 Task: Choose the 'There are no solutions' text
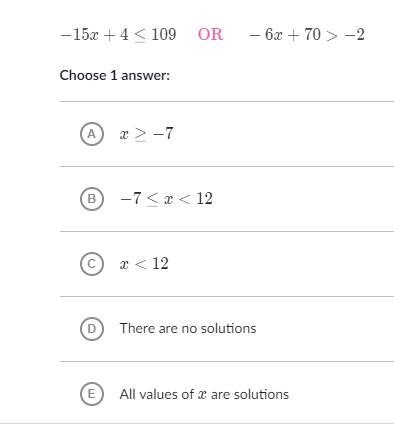click(188, 328)
